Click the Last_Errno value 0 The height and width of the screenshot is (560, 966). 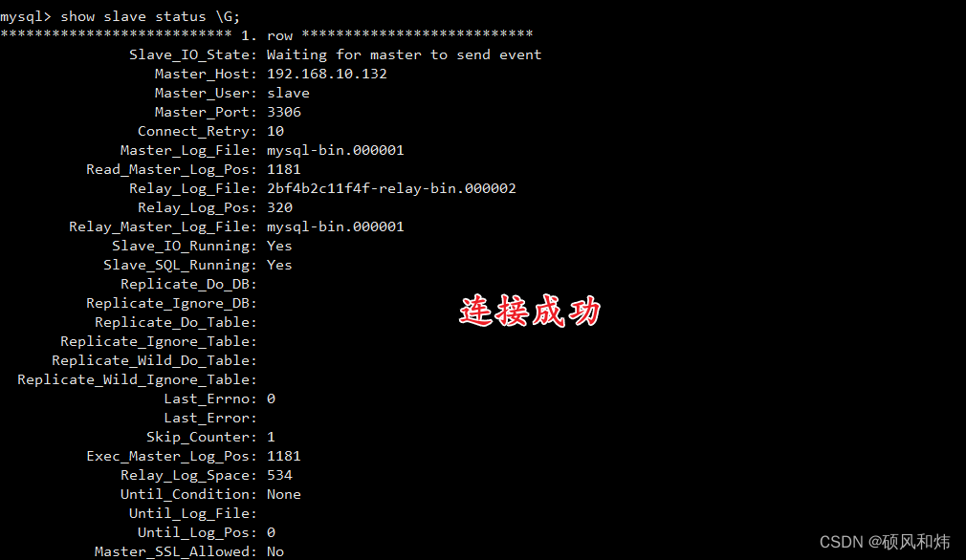coord(271,398)
